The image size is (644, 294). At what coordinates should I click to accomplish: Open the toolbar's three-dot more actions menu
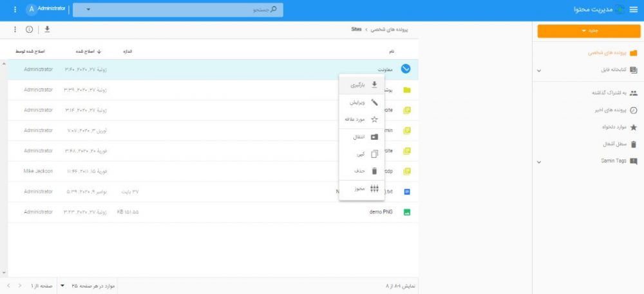14,30
